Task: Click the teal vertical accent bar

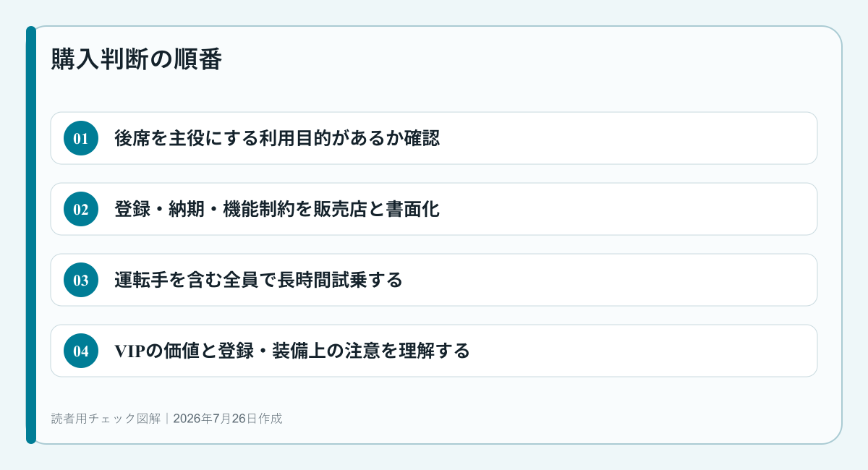Action: pos(31,235)
